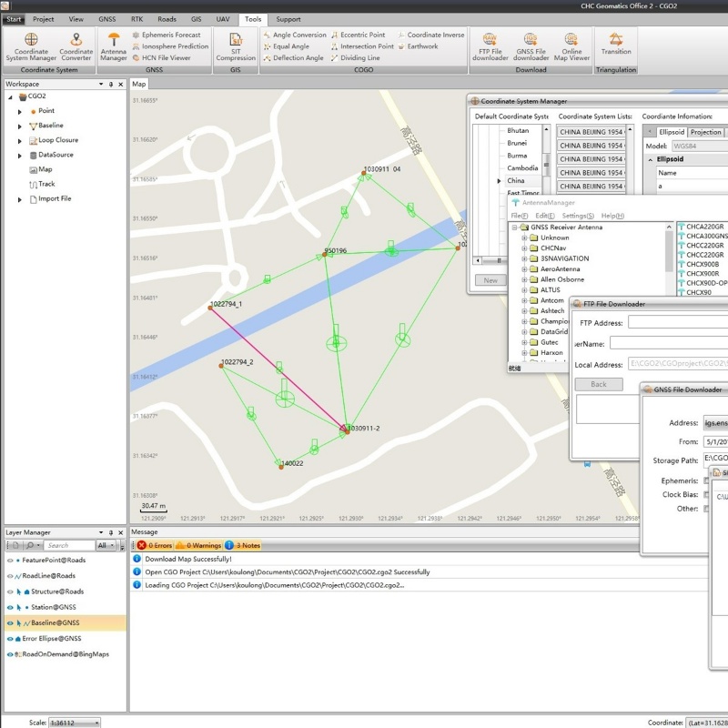Open the Coordinate System Manager tool
The image size is (728, 728).
30,46
